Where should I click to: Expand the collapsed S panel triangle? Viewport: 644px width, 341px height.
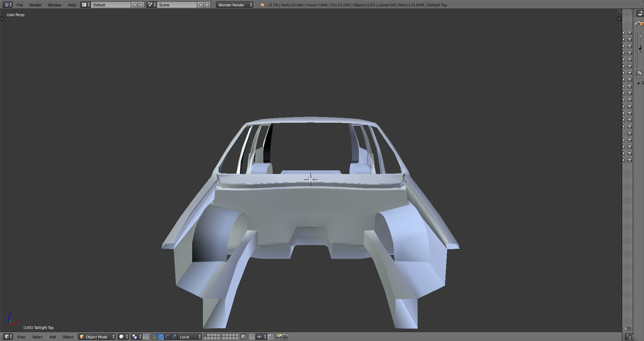pyautogui.click(x=639, y=83)
